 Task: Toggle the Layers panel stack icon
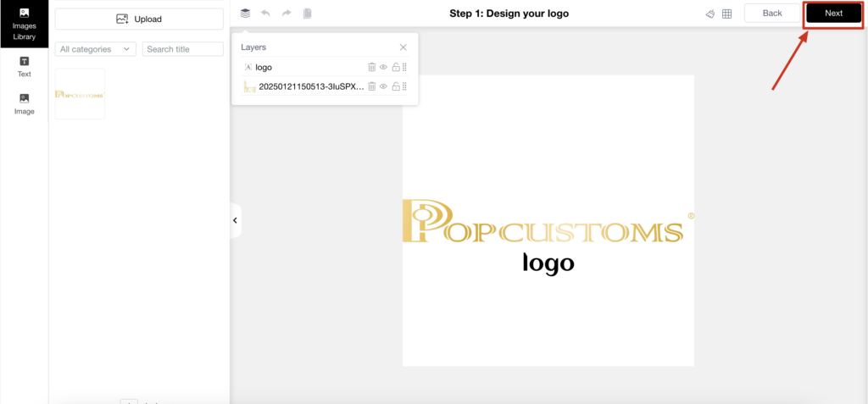point(245,14)
